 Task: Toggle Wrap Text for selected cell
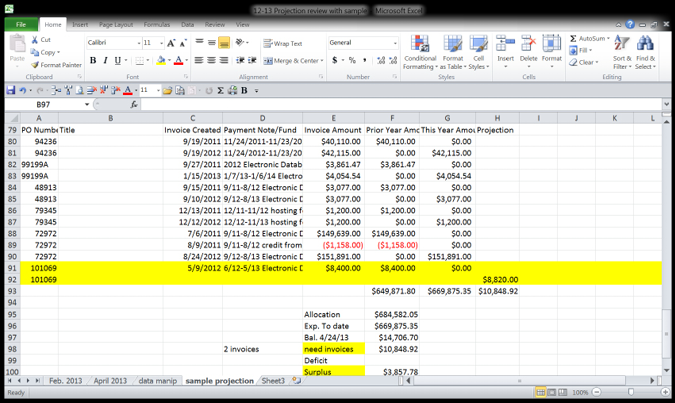pos(283,44)
